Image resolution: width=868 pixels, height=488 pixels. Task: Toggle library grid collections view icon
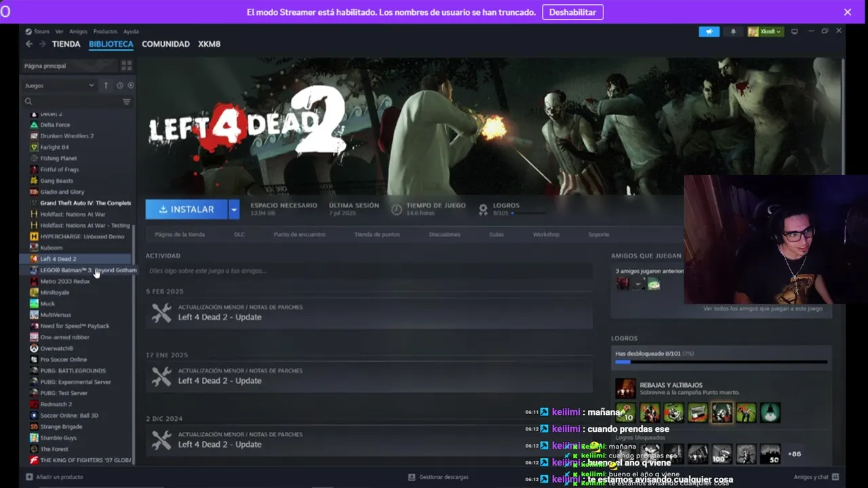[126, 66]
